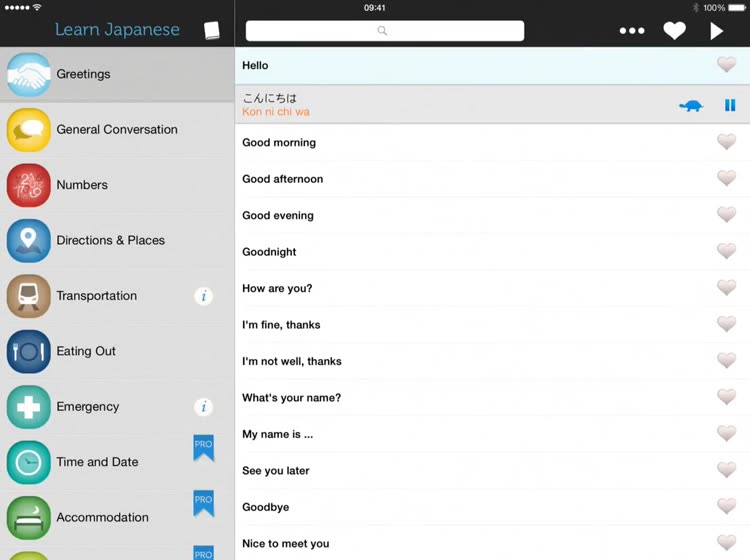Show info for Transportation category
The height and width of the screenshot is (560, 750).
coord(204,296)
